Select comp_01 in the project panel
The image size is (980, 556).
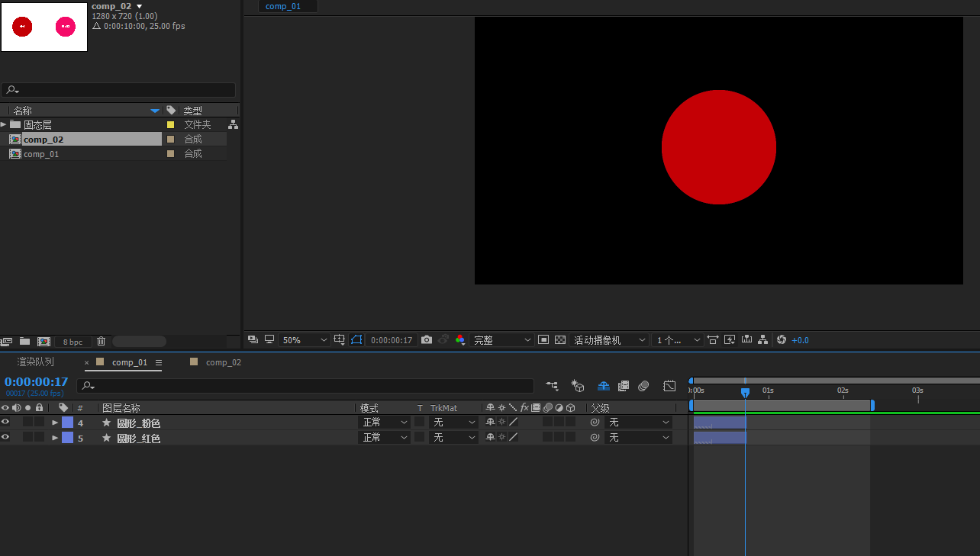click(x=41, y=154)
